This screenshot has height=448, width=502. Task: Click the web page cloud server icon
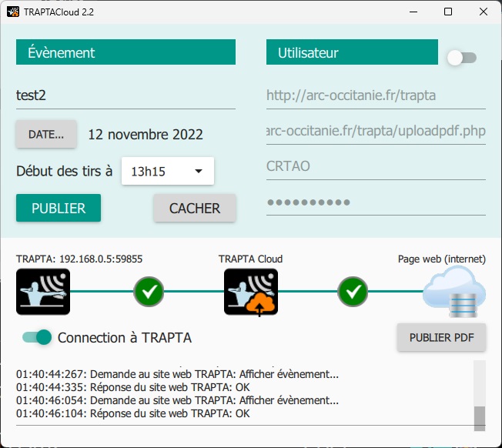click(454, 292)
